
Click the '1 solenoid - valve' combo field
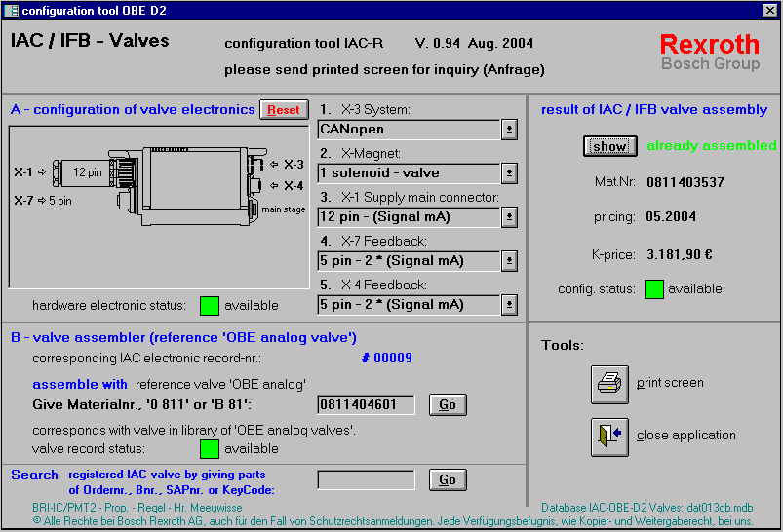coord(409,173)
